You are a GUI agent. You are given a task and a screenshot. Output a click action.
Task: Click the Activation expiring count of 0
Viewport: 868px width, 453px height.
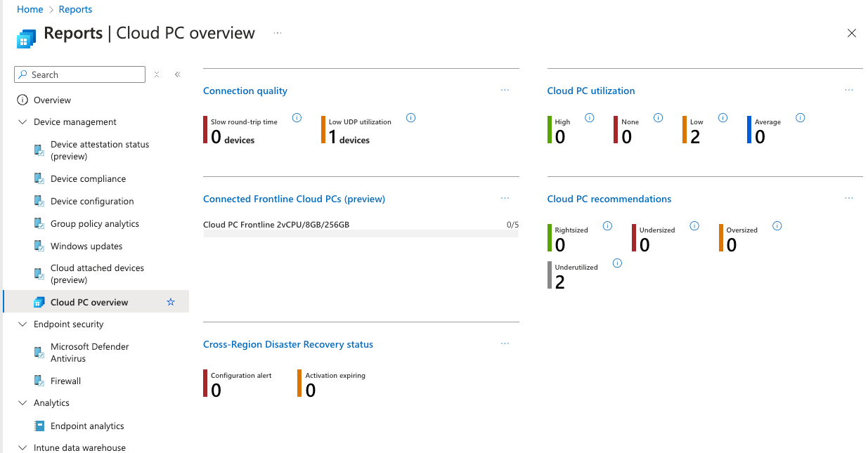(x=311, y=390)
